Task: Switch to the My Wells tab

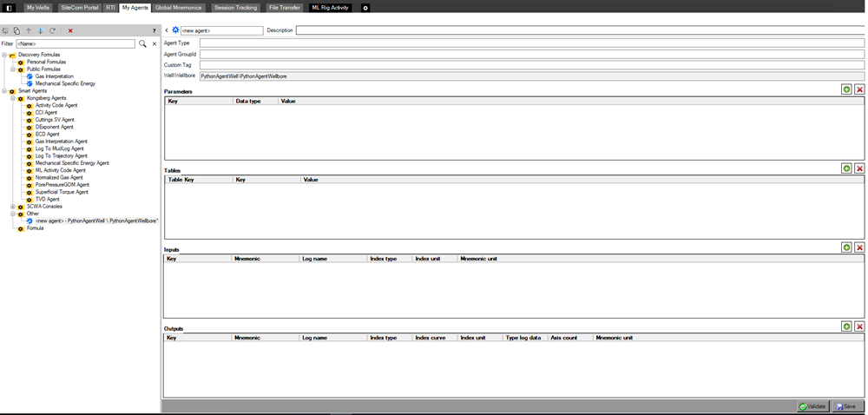Action: point(37,8)
